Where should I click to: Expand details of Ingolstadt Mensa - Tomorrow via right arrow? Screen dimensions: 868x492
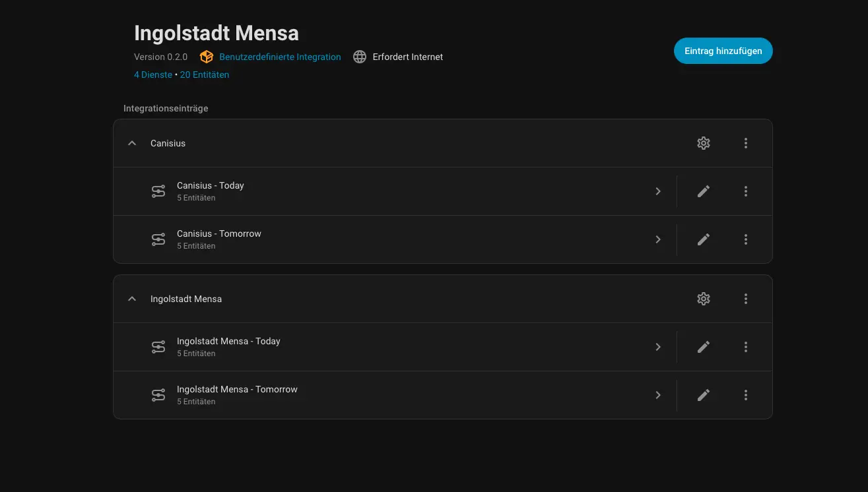click(657, 394)
